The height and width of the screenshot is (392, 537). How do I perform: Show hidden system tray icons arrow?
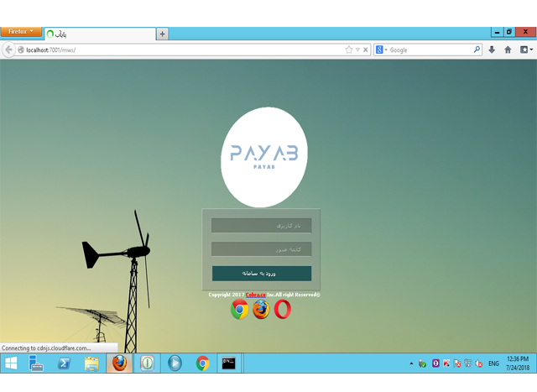(x=411, y=363)
